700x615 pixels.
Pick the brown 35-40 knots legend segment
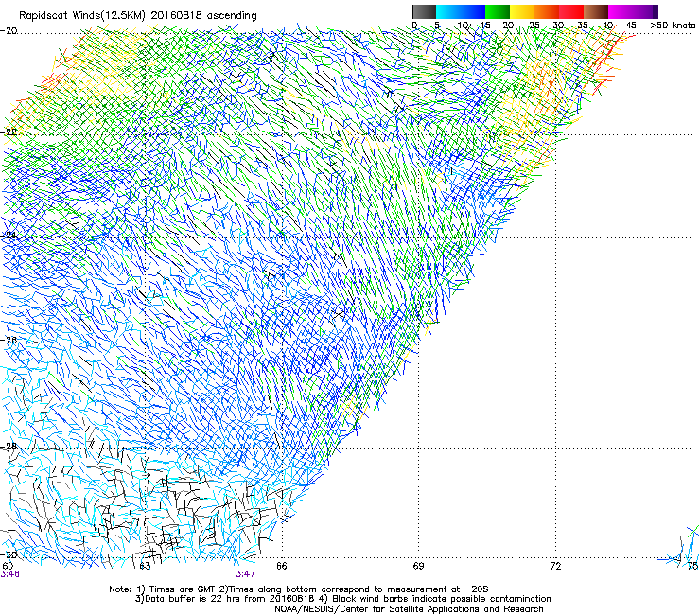click(x=596, y=11)
